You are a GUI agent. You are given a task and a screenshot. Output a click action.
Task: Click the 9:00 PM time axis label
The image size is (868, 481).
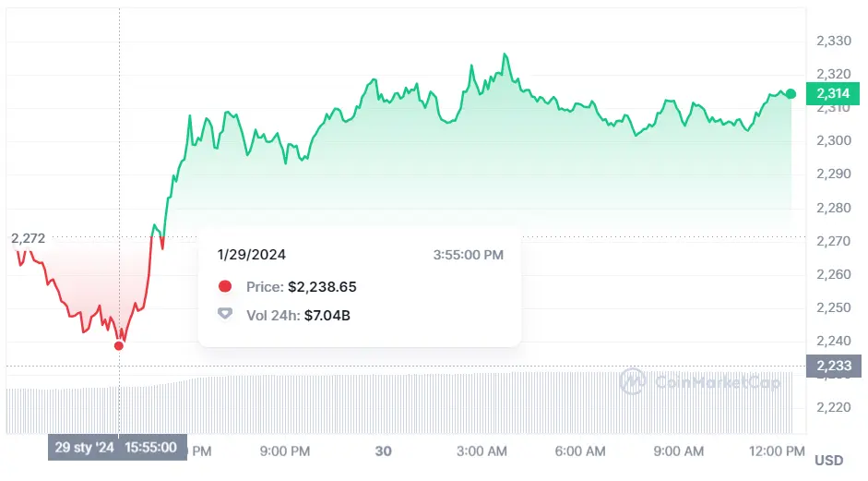[284, 451]
